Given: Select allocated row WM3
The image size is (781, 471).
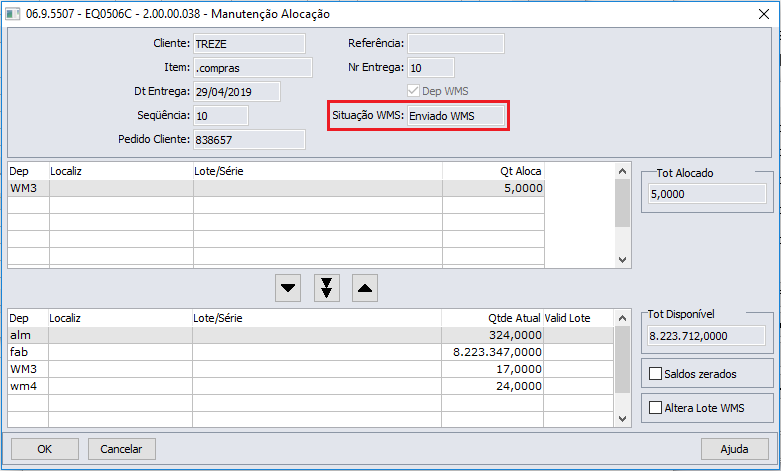Looking at the screenshot, I should [x=276, y=188].
